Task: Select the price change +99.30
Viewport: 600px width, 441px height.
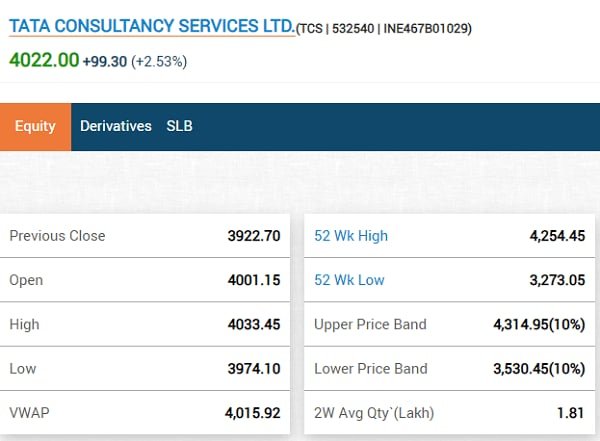Action: click(104, 62)
